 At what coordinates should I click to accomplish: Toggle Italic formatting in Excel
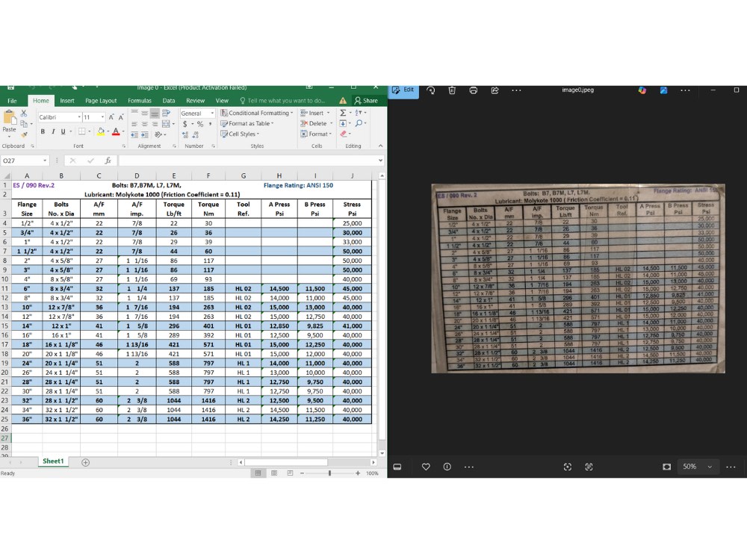[x=53, y=131]
